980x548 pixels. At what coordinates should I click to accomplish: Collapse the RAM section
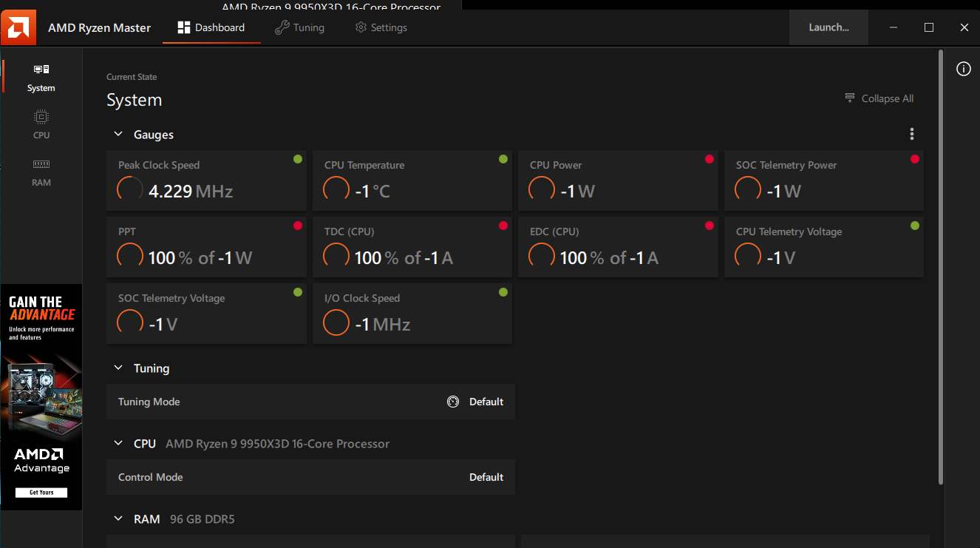click(x=118, y=519)
